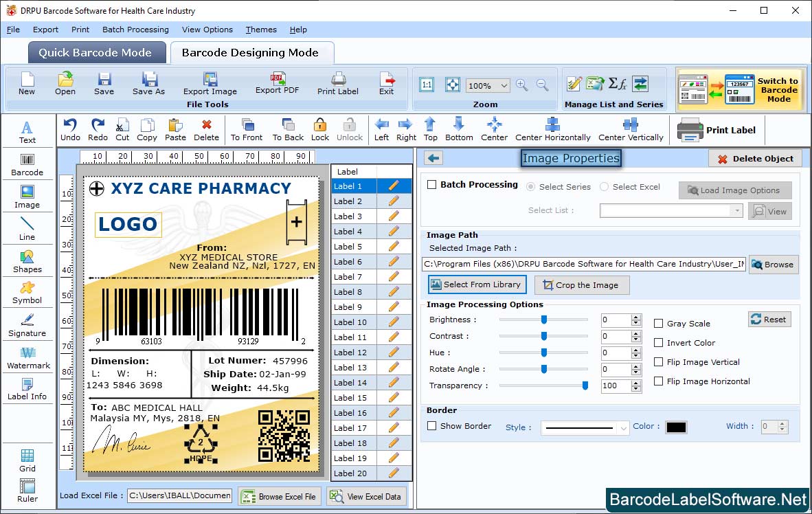Screen dimensions: 812x514
Task: Open Label Info tool
Action: pyautogui.click(x=27, y=389)
